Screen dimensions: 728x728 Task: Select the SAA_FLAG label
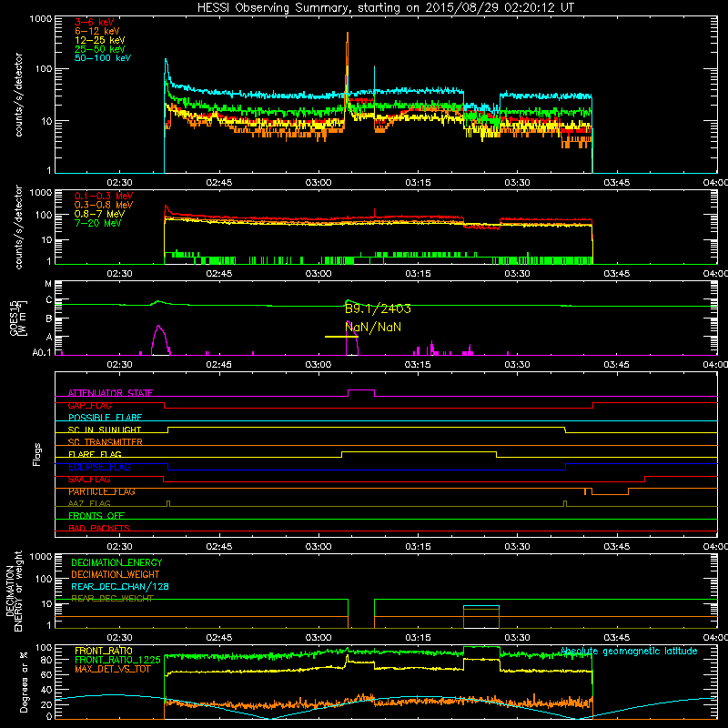coord(89,480)
